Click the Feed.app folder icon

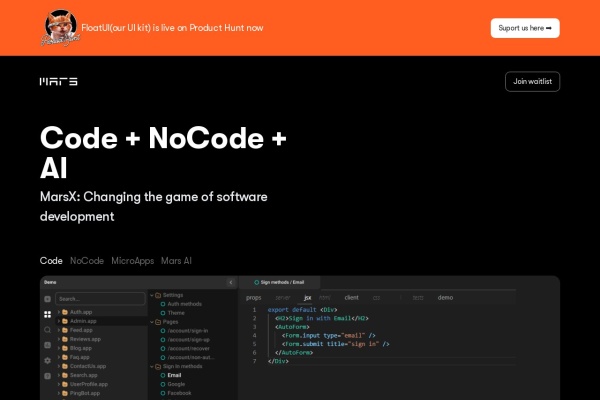[65, 330]
